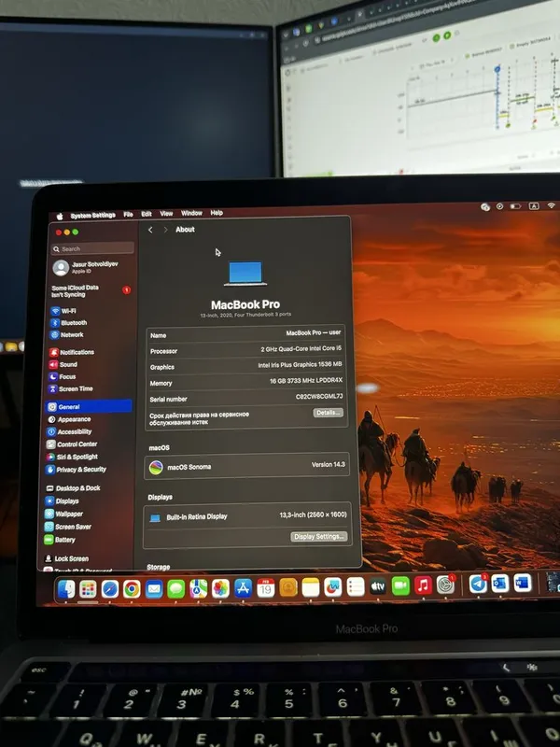Image resolution: width=560 pixels, height=747 pixels.
Task: Click the screen recording indicator in menu bar
Action: (499, 206)
